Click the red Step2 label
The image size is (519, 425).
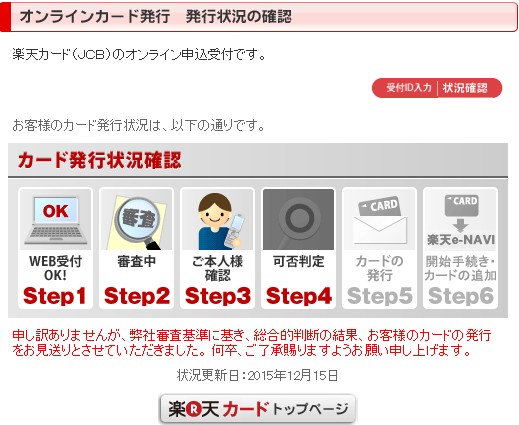point(137,296)
